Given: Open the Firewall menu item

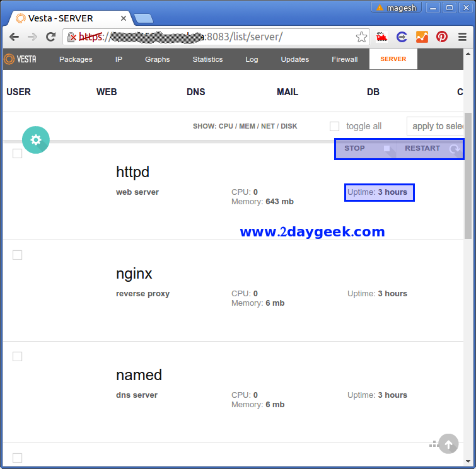Looking at the screenshot, I should pos(345,59).
